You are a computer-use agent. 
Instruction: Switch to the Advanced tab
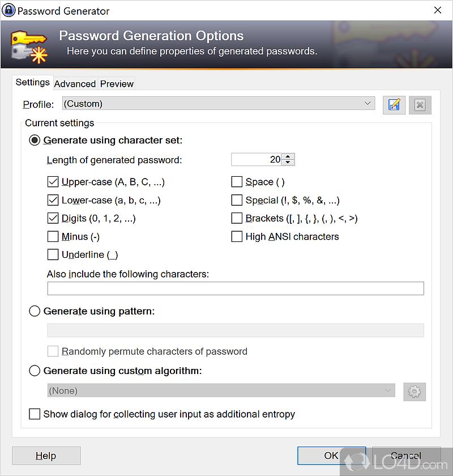75,84
